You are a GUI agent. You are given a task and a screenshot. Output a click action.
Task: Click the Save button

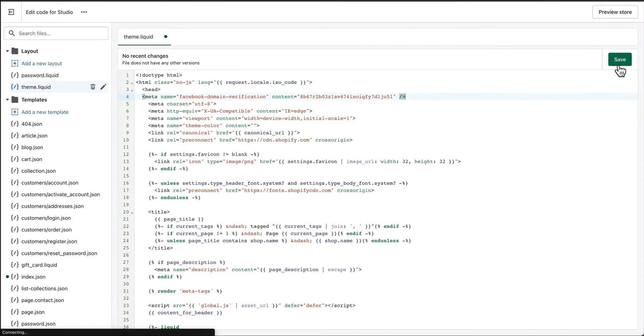620,59
